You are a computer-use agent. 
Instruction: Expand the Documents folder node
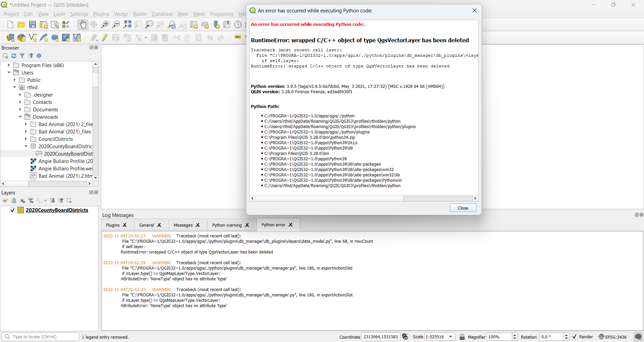[20, 110]
